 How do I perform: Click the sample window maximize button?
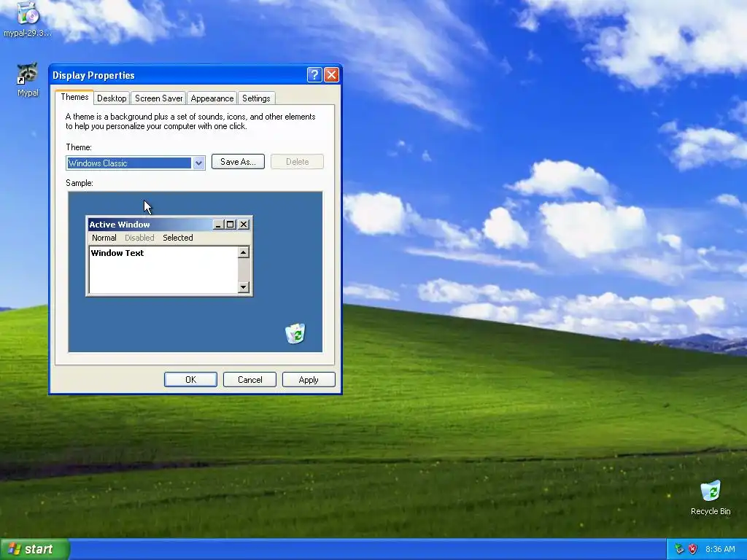pyautogui.click(x=231, y=225)
